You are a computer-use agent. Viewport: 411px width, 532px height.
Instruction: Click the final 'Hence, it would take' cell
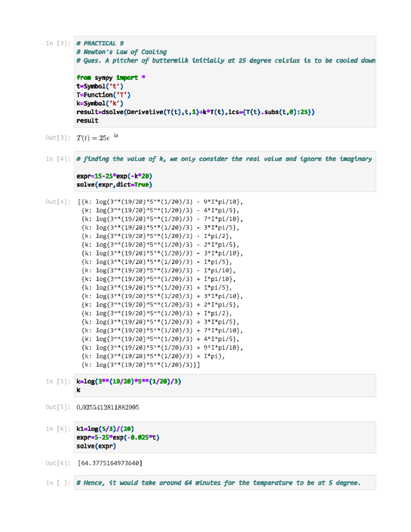coord(218,483)
